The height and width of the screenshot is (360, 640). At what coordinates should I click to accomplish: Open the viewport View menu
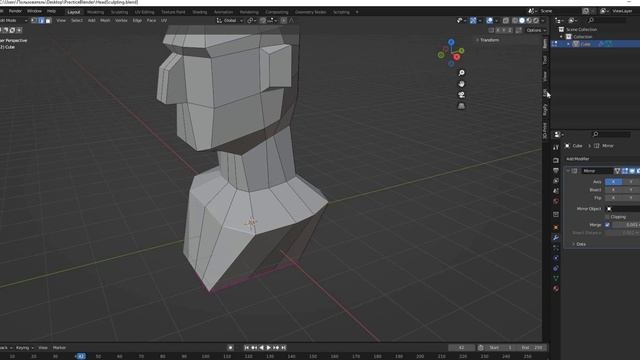pyautogui.click(x=61, y=20)
